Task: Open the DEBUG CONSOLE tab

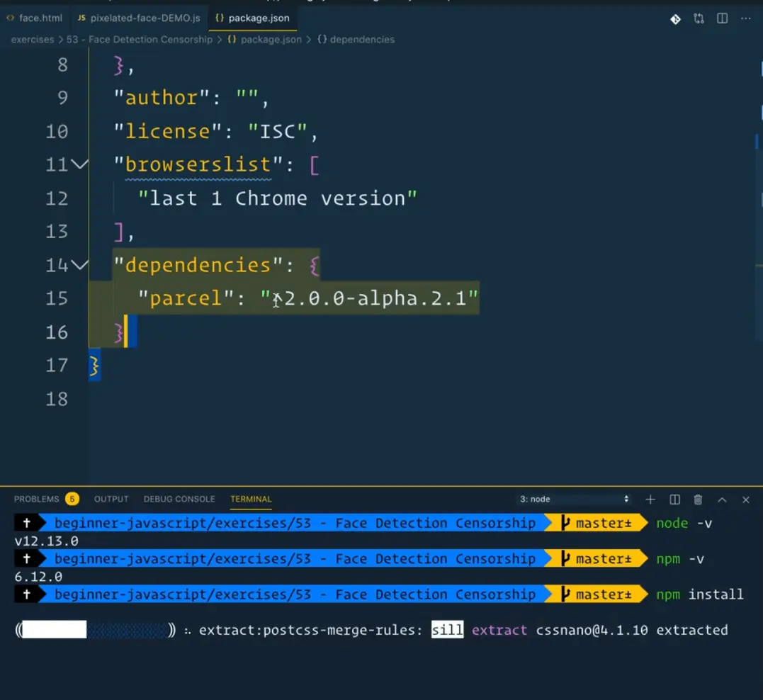Action: pyautogui.click(x=179, y=499)
